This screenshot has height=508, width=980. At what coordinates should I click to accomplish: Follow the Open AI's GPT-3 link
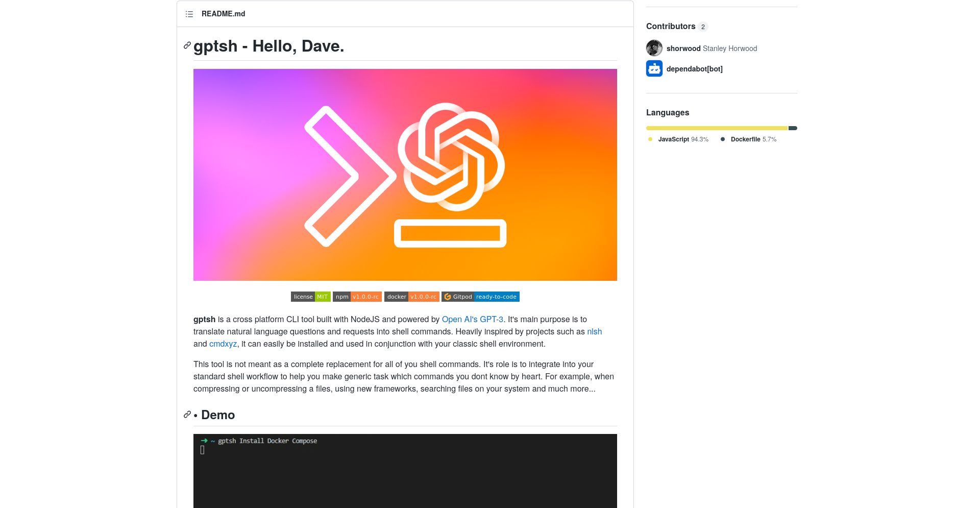pyautogui.click(x=473, y=319)
